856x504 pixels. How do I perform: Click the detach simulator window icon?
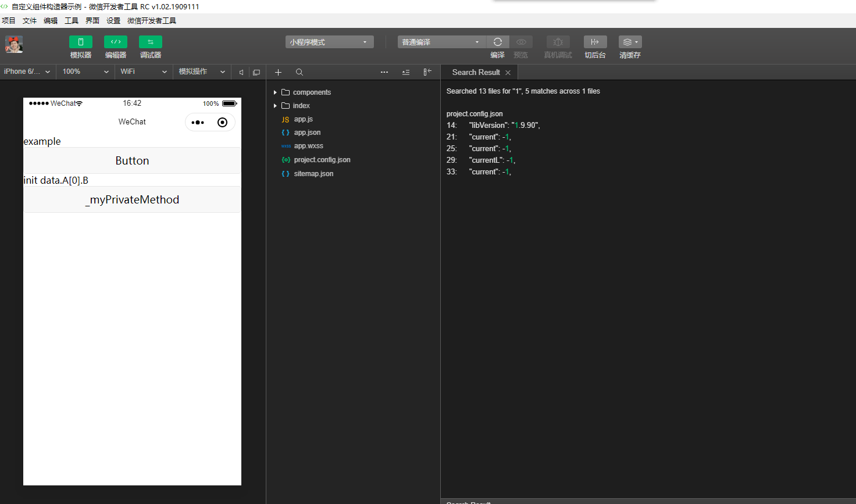coord(256,72)
